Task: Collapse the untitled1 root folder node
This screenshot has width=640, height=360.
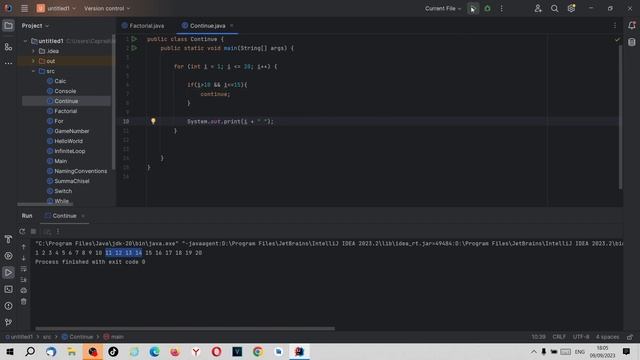Action: coord(25,41)
